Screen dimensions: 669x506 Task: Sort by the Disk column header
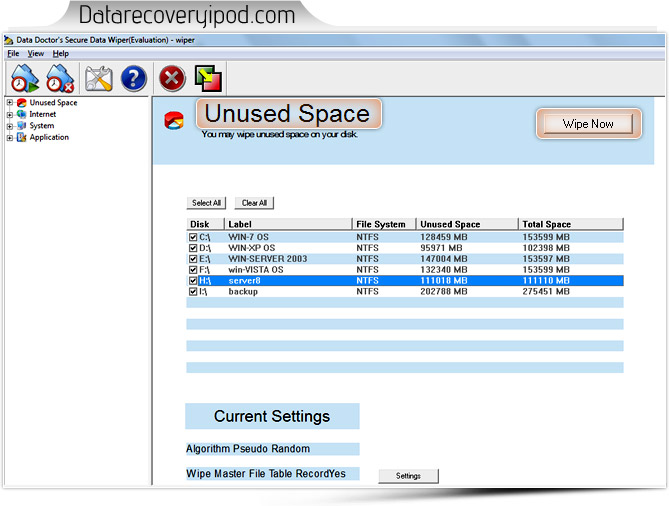click(x=205, y=224)
